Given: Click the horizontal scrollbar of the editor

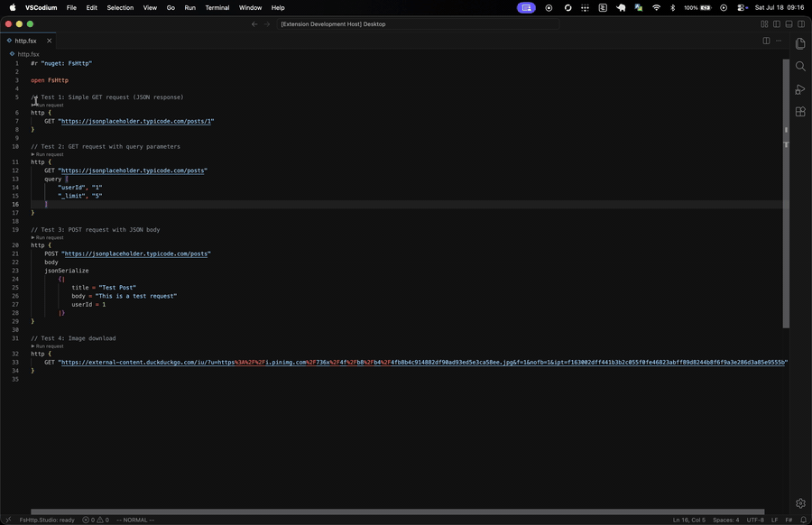Looking at the screenshot, I should [x=397, y=511].
